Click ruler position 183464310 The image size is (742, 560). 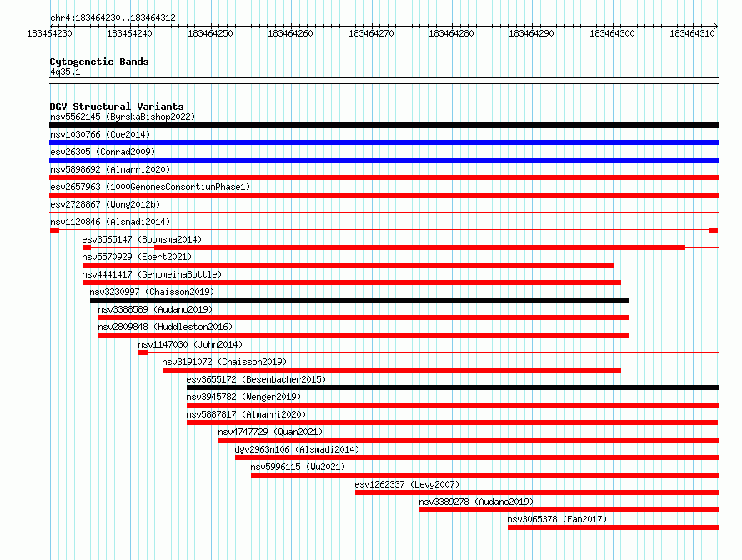tap(692, 33)
